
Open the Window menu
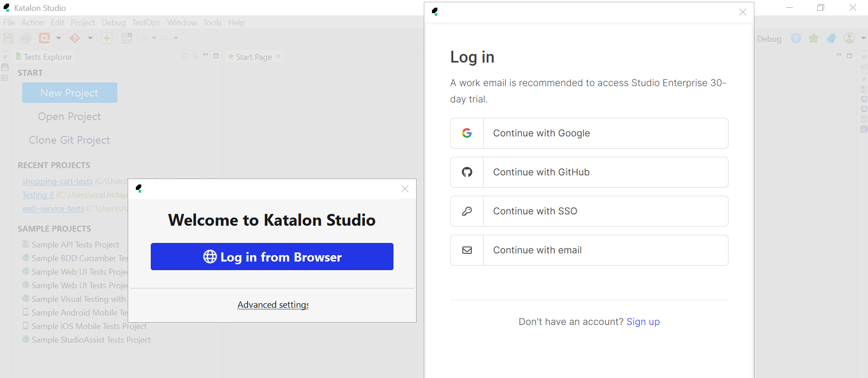(182, 23)
